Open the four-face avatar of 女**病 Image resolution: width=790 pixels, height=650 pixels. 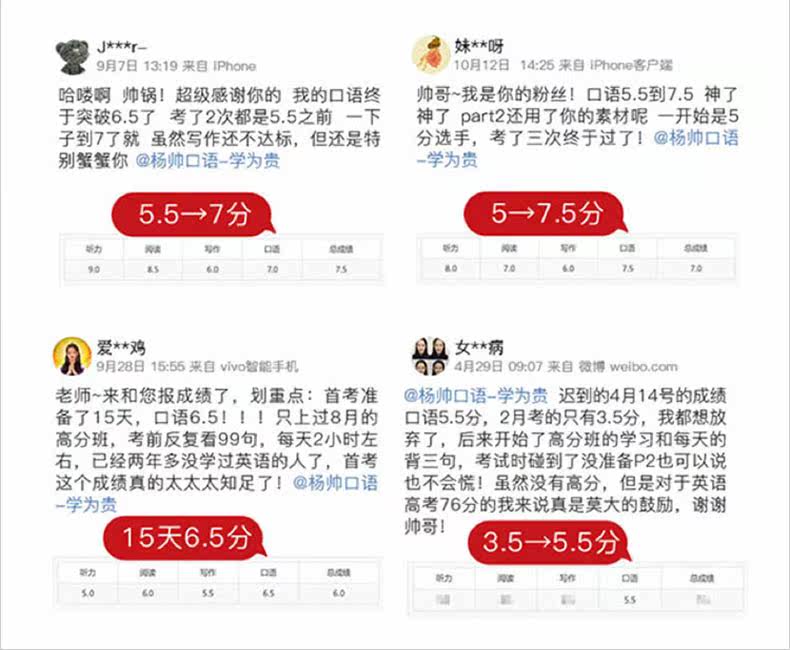(x=430, y=356)
